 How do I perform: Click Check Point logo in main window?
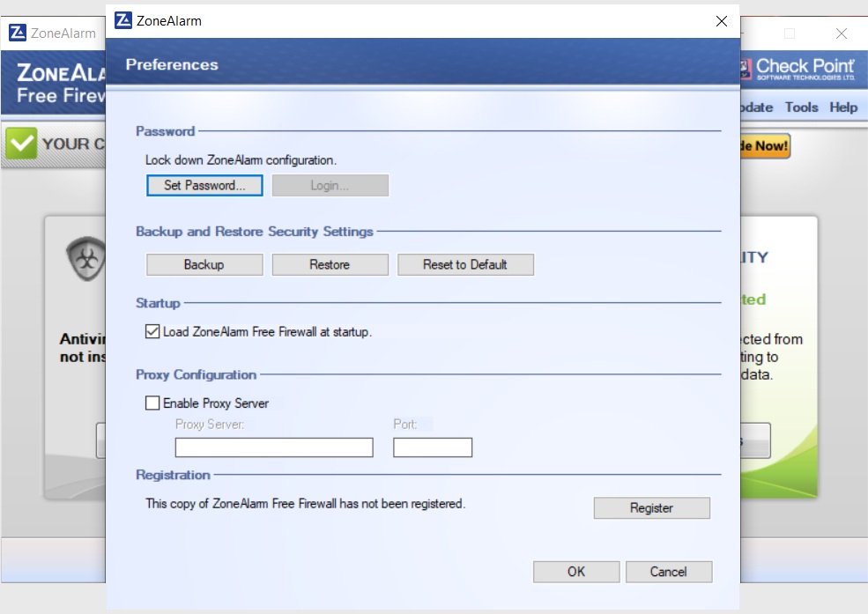click(x=798, y=69)
